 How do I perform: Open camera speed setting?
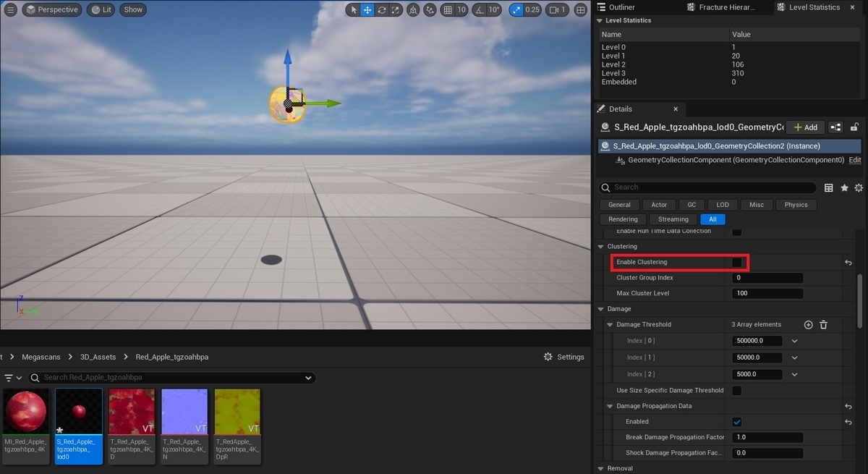[x=557, y=9]
